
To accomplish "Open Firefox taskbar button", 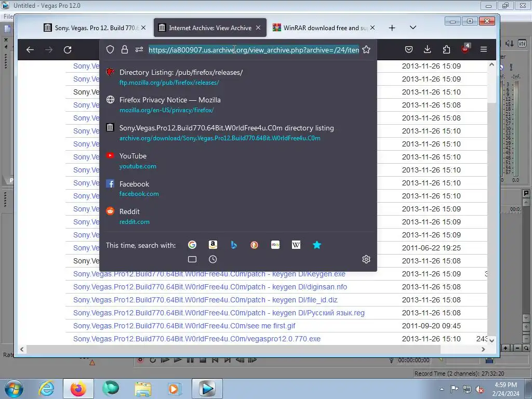I will pos(78,389).
